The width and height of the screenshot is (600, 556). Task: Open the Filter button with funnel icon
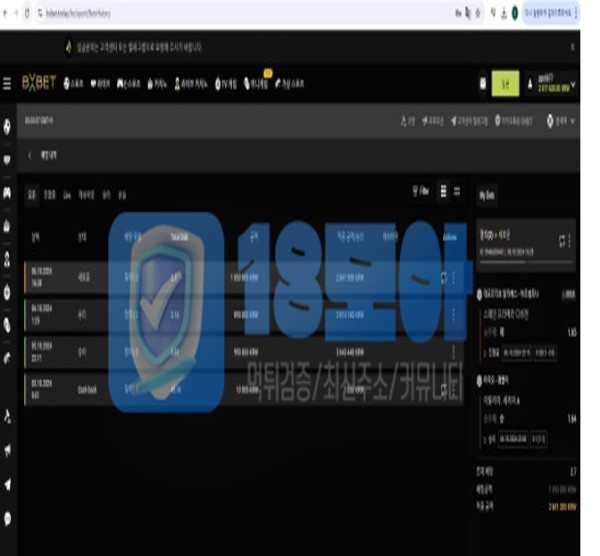click(x=421, y=191)
